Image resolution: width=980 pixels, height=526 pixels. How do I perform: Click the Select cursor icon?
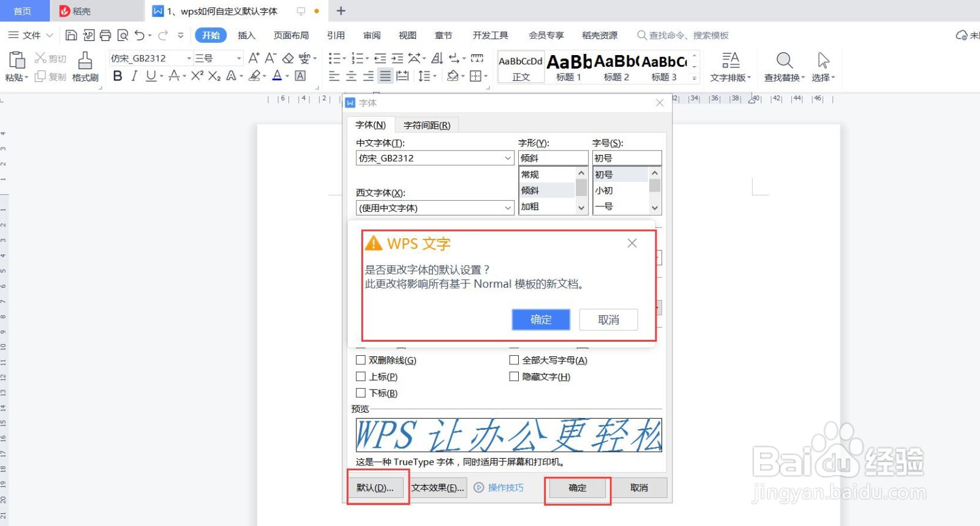click(x=824, y=60)
